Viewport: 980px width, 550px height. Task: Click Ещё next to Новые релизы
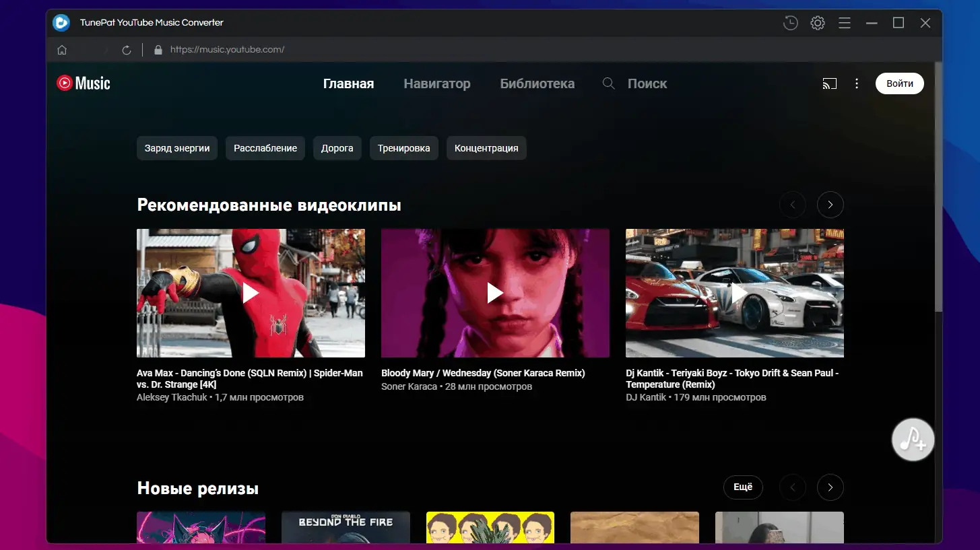[743, 487]
